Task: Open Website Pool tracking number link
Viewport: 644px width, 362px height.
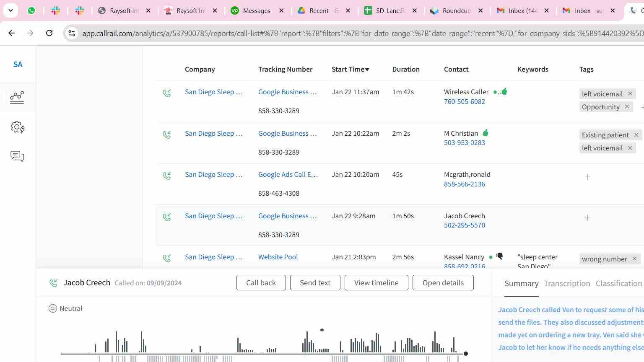Action: (278, 257)
